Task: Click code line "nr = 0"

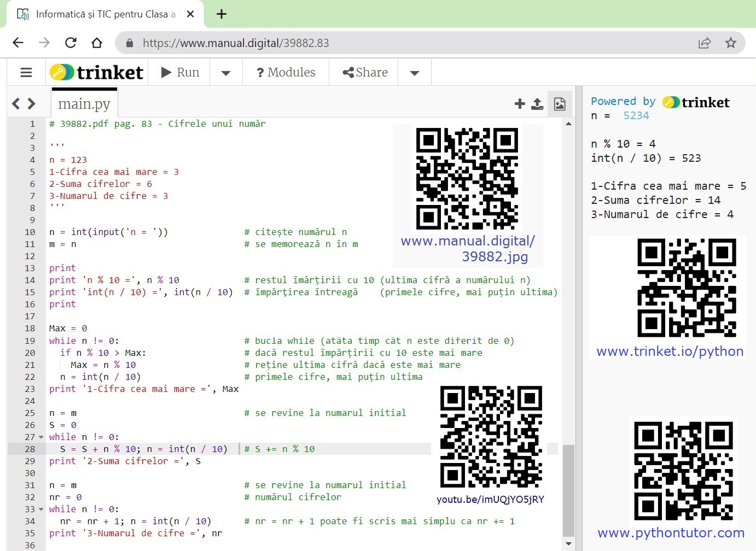Action: pos(65,497)
